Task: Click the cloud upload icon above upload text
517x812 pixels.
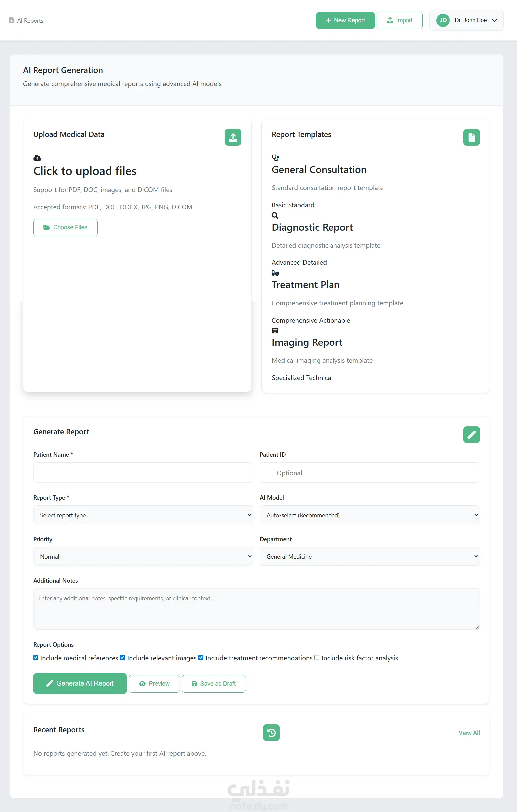Action: click(x=37, y=158)
